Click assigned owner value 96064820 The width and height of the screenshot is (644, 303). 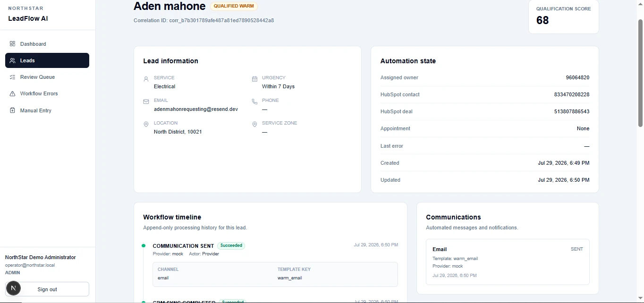[x=577, y=77]
